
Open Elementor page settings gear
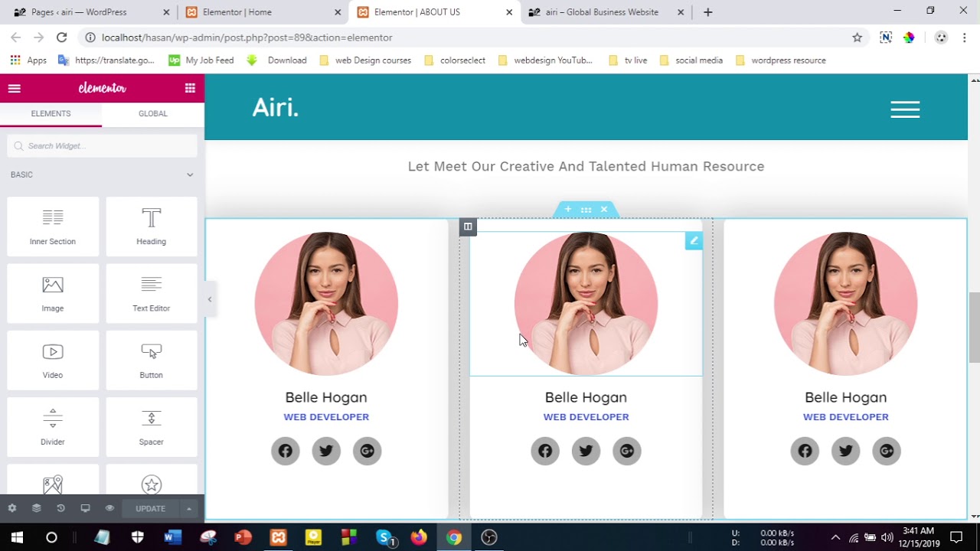pyautogui.click(x=12, y=508)
